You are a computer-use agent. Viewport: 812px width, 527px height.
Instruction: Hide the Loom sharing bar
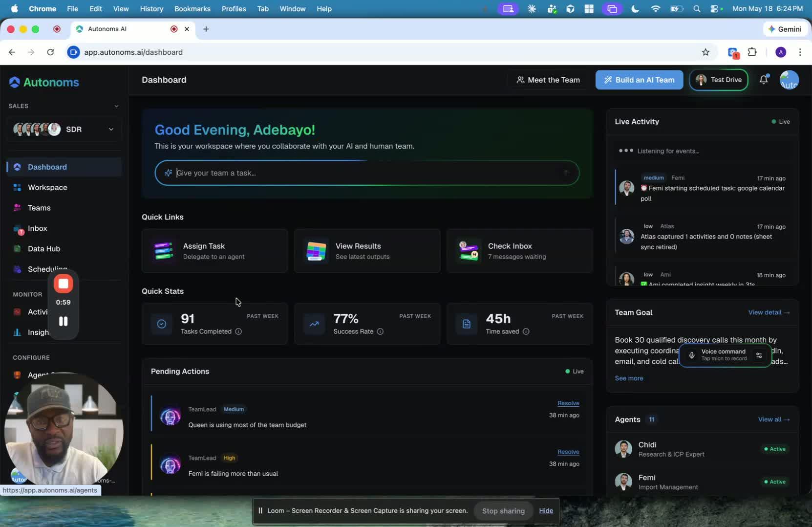point(546,511)
